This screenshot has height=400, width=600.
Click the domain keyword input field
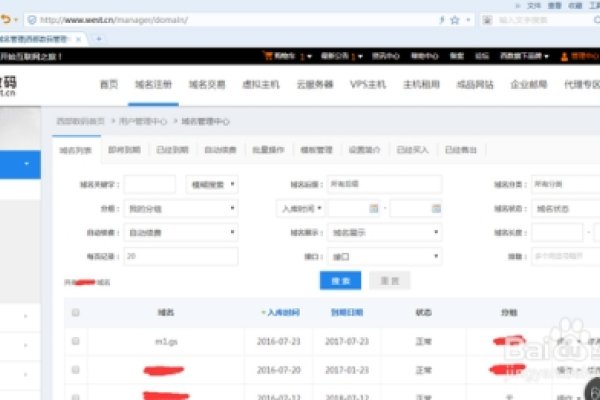click(150, 184)
